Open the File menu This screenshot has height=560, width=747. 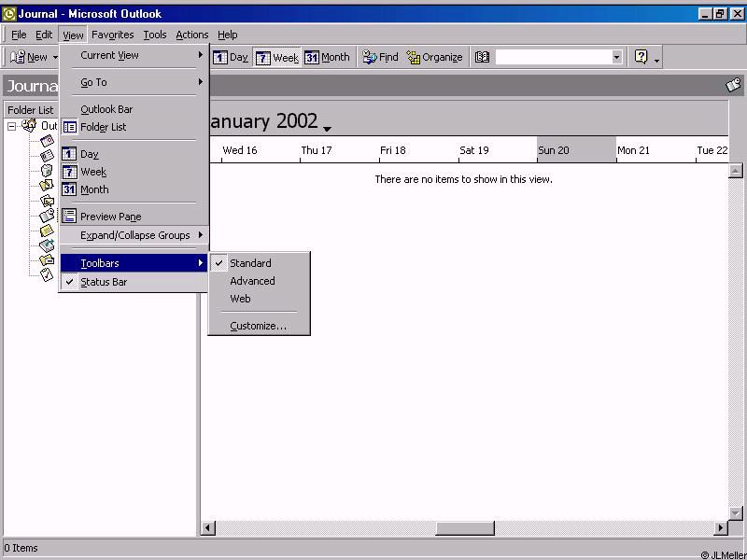[19, 35]
